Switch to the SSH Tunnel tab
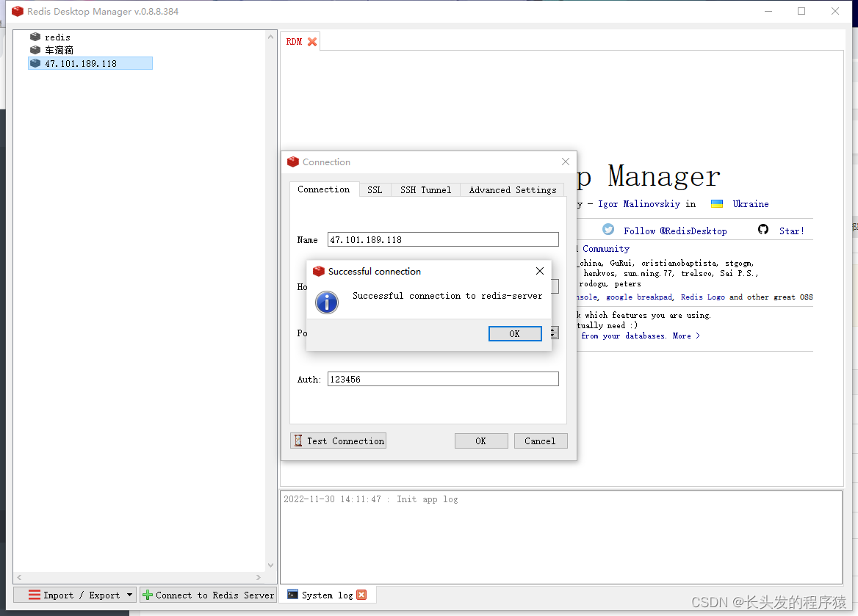858x616 pixels. point(426,190)
